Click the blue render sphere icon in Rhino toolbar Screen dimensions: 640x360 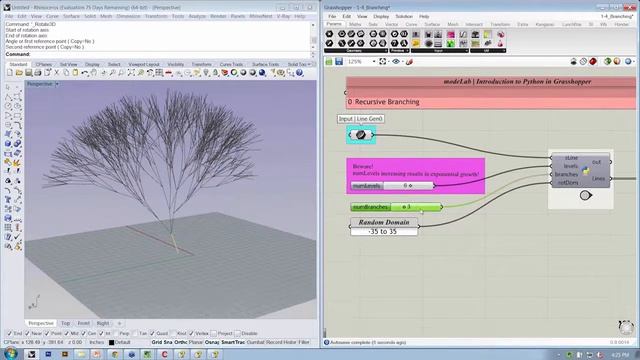262,73
